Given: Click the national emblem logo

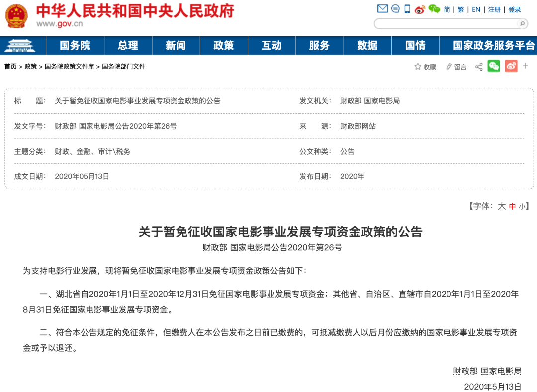Looking at the screenshot, I should click(16, 16).
